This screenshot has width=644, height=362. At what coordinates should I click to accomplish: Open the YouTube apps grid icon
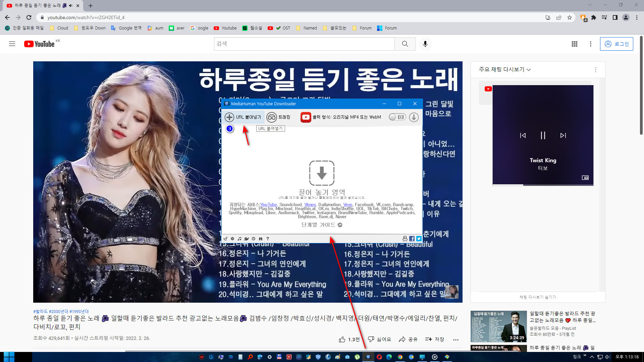point(575,44)
